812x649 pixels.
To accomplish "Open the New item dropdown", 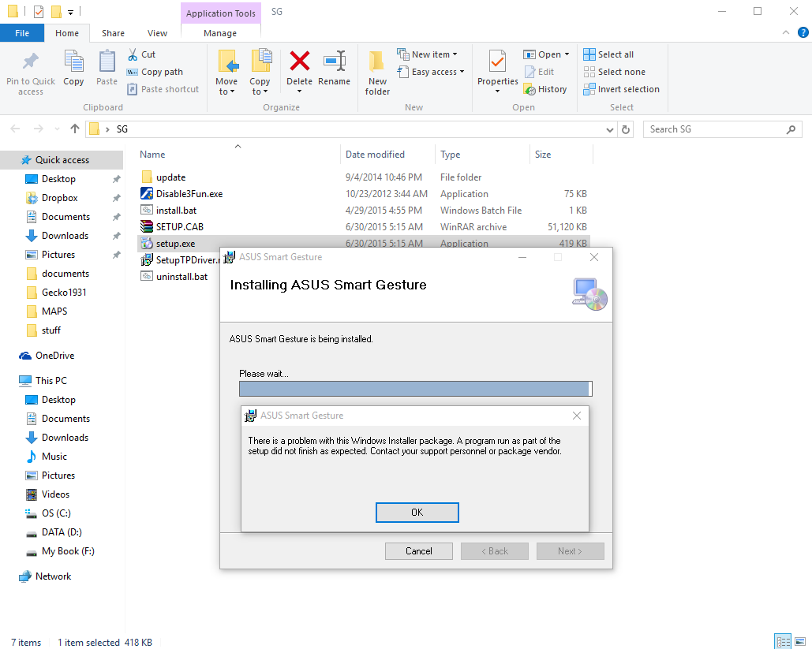I will coord(428,54).
